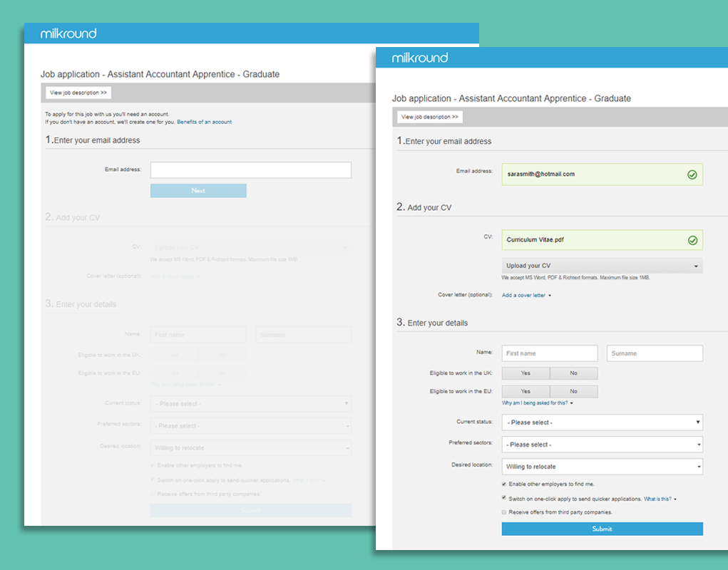Toggle one-click apply checkbox on right form
The image size is (728, 570).
pyautogui.click(x=504, y=499)
